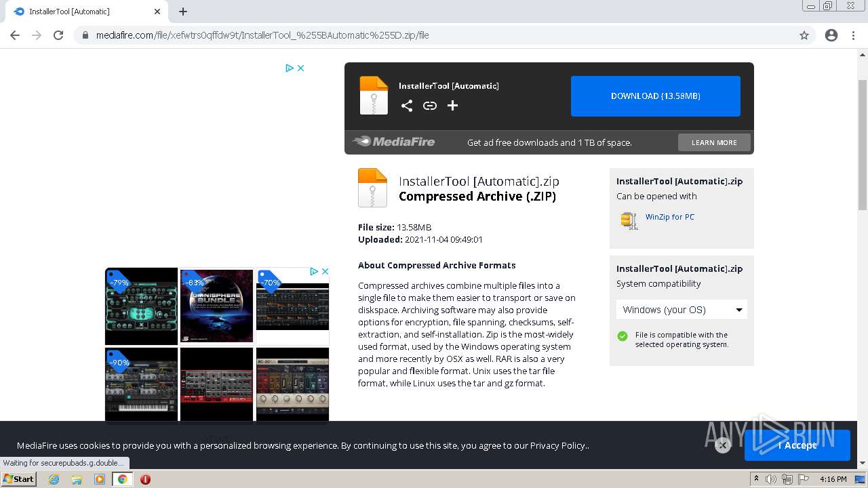Open the -70% plugin ad thumbnail
This screenshot has height=488, width=868.
292,306
